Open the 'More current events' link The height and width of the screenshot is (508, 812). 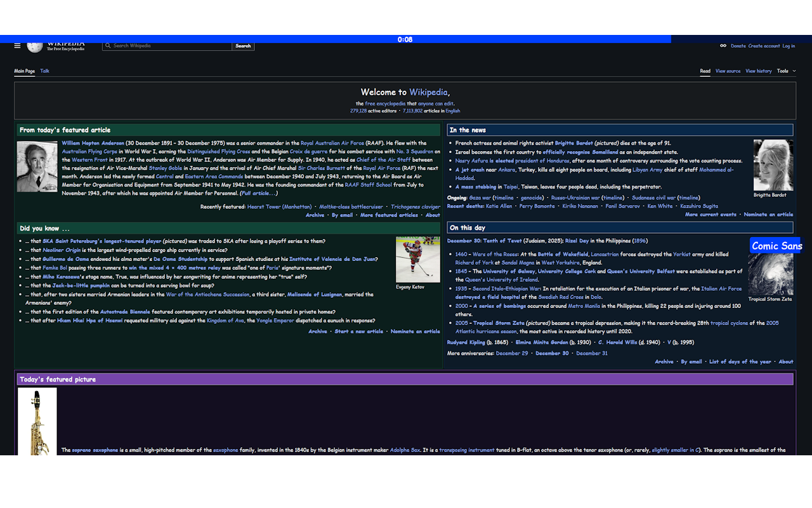[x=710, y=215]
